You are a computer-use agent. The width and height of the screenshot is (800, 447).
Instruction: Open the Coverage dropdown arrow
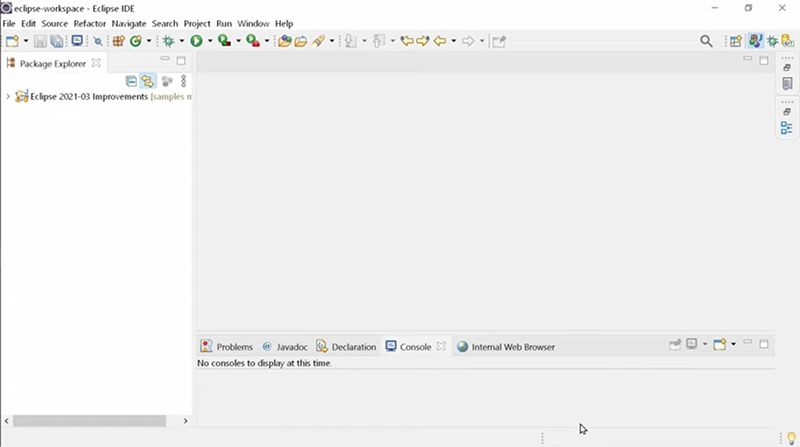pos(238,41)
